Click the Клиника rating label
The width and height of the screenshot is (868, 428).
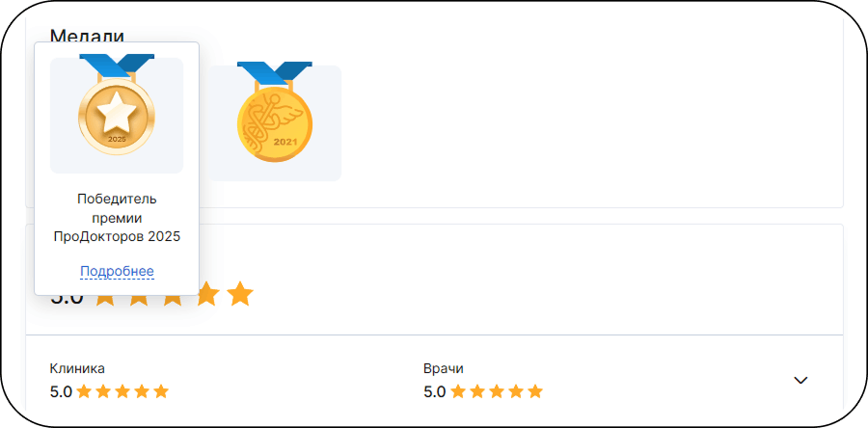point(77,368)
